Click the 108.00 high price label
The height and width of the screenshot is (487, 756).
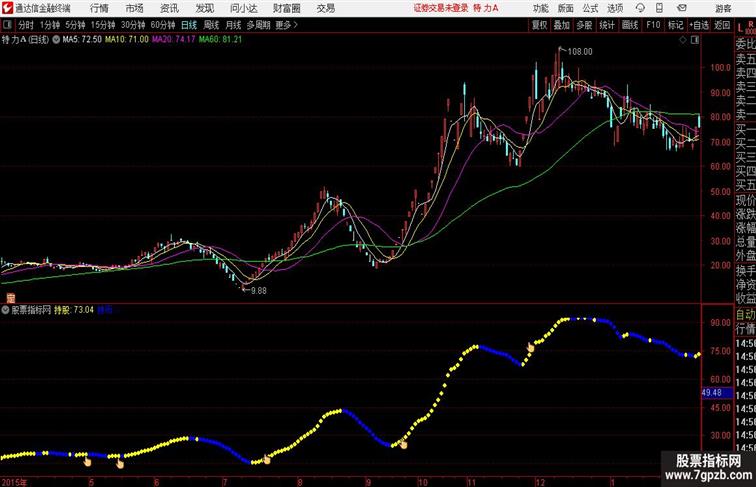[580, 52]
